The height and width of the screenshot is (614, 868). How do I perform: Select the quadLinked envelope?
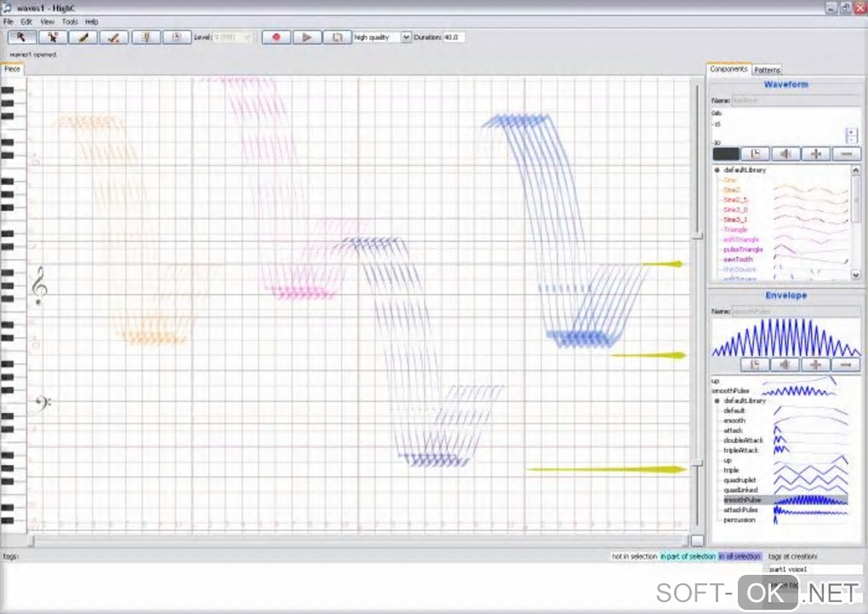pos(740,491)
